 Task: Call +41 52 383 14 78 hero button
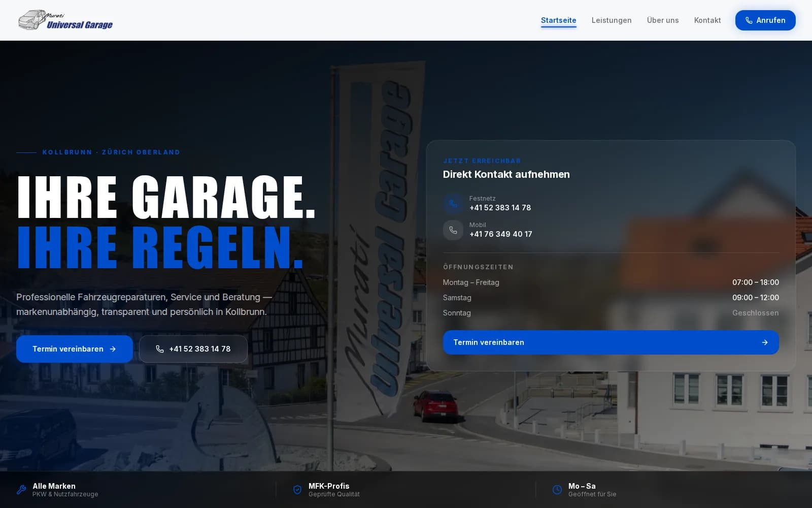coord(193,349)
